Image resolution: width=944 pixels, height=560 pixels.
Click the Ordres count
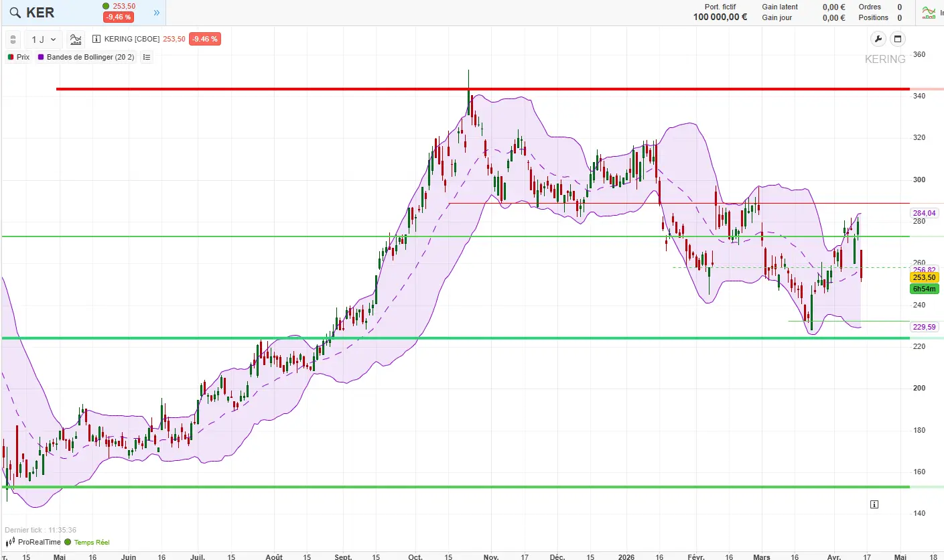tap(900, 7)
